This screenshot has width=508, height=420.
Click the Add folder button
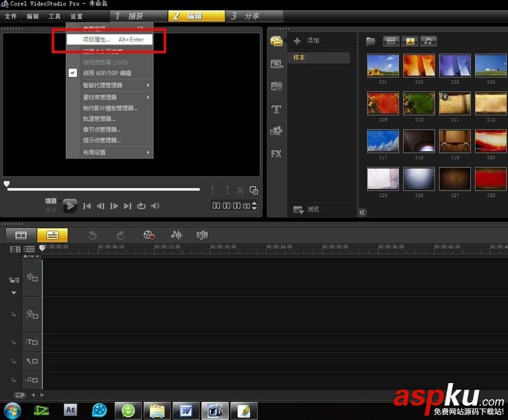tap(306, 40)
